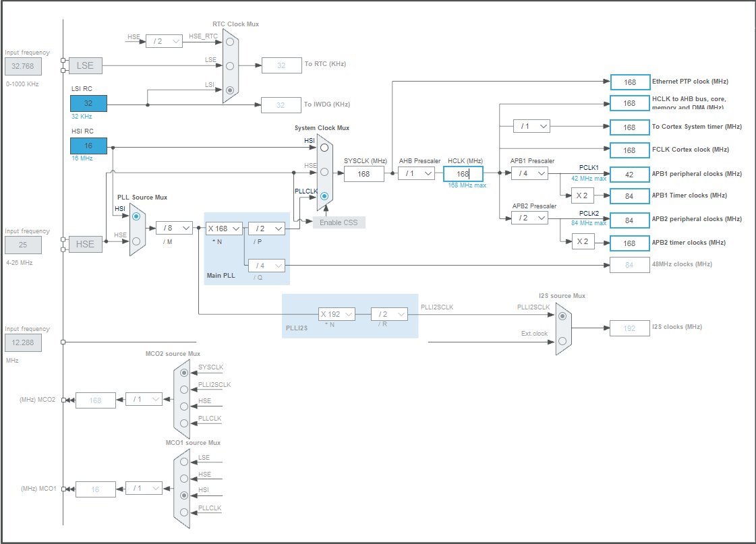The height and width of the screenshot is (544, 756).
Task: Click the APB1 Timer X2 multiplier
Action: coord(583,195)
